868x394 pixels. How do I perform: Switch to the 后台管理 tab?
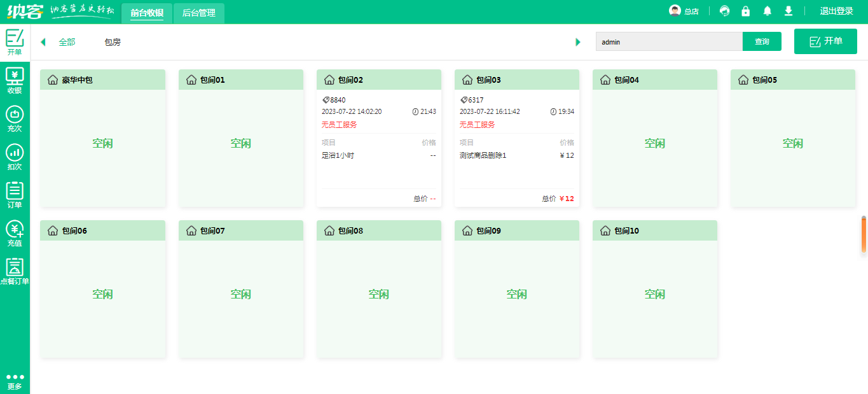198,13
